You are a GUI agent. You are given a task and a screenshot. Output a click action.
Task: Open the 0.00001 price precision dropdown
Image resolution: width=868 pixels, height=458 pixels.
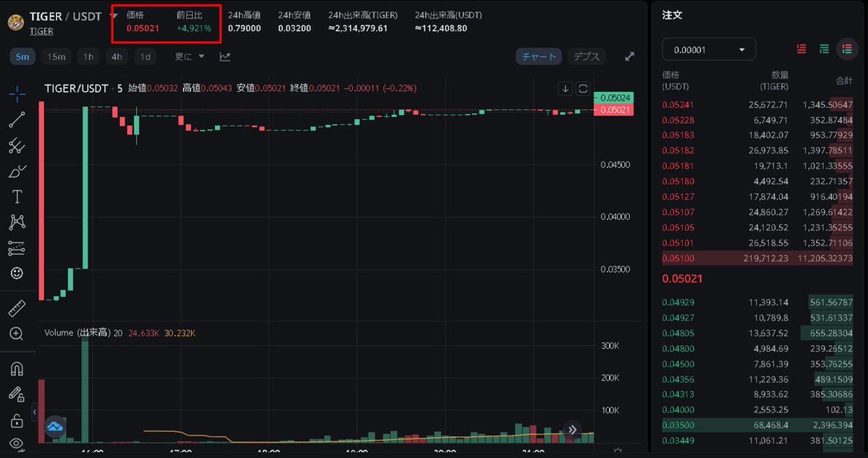pyautogui.click(x=709, y=49)
